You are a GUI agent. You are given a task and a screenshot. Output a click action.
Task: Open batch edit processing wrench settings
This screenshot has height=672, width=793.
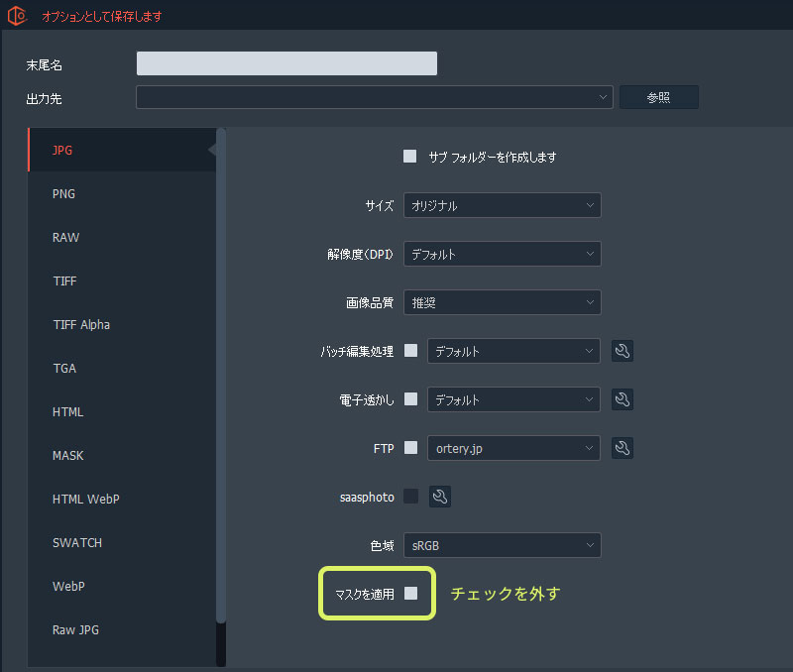[x=623, y=351]
